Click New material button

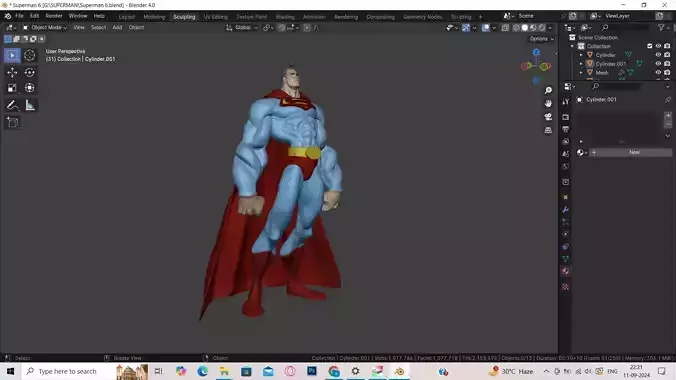coord(630,152)
